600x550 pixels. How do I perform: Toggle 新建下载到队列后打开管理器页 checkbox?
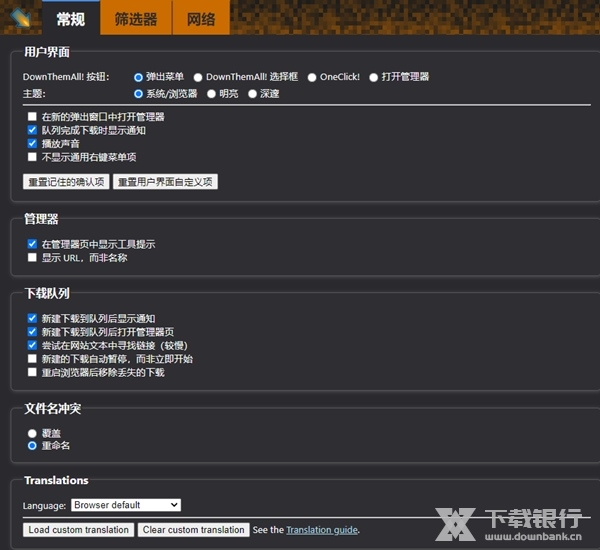tap(32, 331)
